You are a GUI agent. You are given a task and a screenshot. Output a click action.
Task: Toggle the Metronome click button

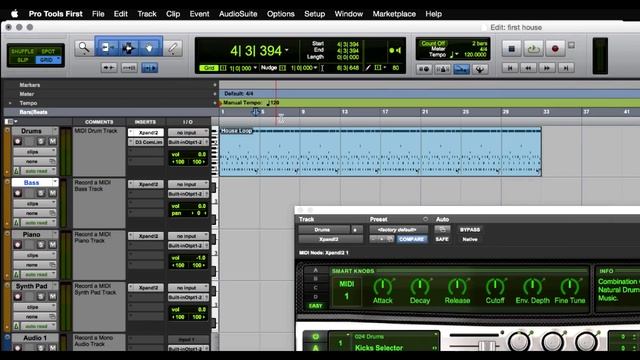click(x=442, y=69)
